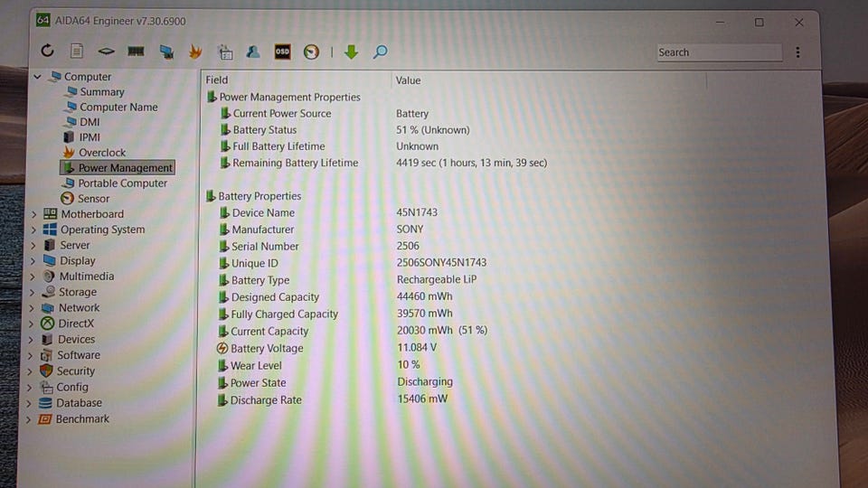Click the 15406 mW discharge value
Viewport: 868px width, 488px height.
coord(422,399)
